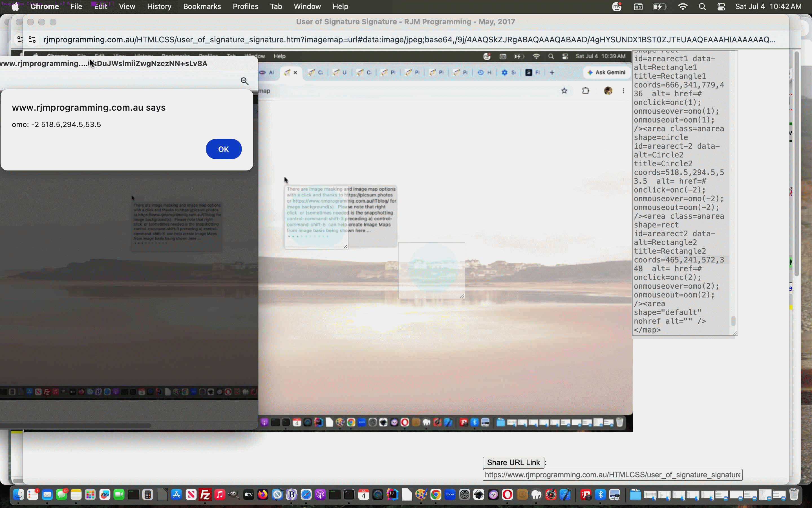Open Safari from the Dock

pyautogui.click(x=306, y=494)
